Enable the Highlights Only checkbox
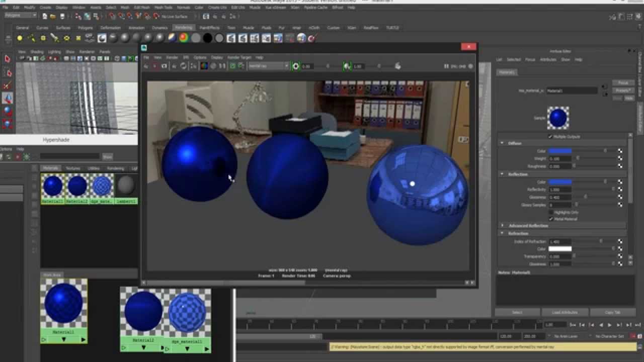The height and width of the screenshot is (362, 644). pos(551,212)
